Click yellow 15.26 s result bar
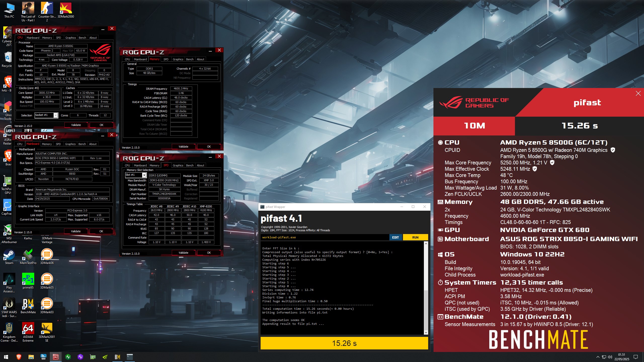Viewport: 644px width, 362px height. (344, 343)
